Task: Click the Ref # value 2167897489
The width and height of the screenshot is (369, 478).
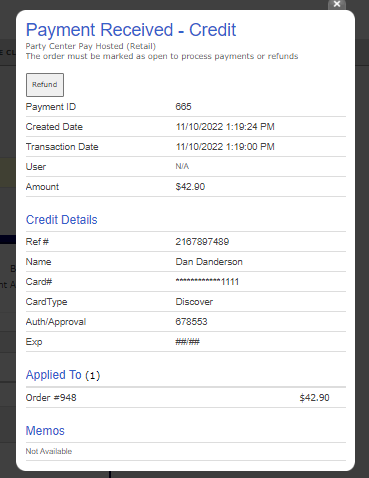Action: pyautogui.click(x=202, y=242)
